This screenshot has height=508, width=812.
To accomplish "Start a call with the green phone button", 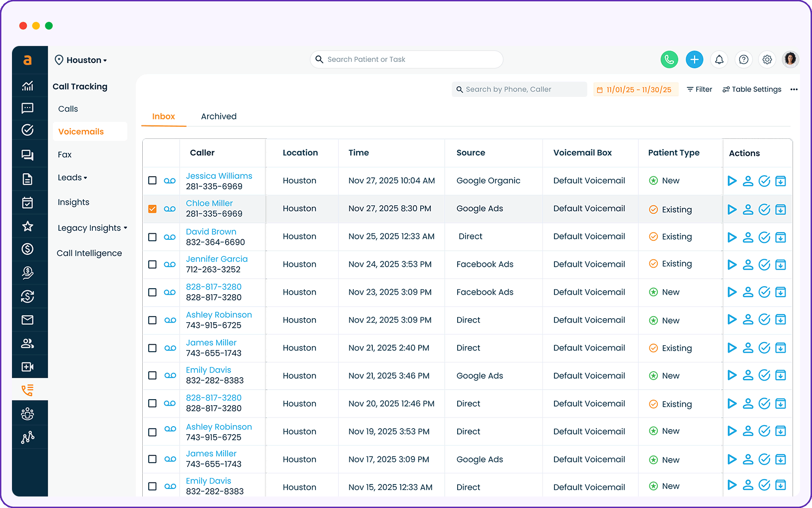I will pos(669,59).
